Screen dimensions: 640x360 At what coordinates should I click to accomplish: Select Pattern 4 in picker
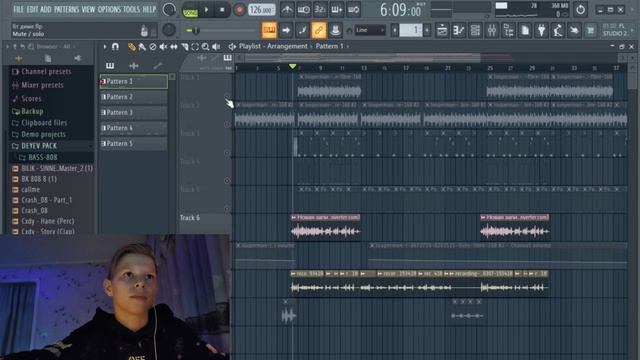coord(133,128)
